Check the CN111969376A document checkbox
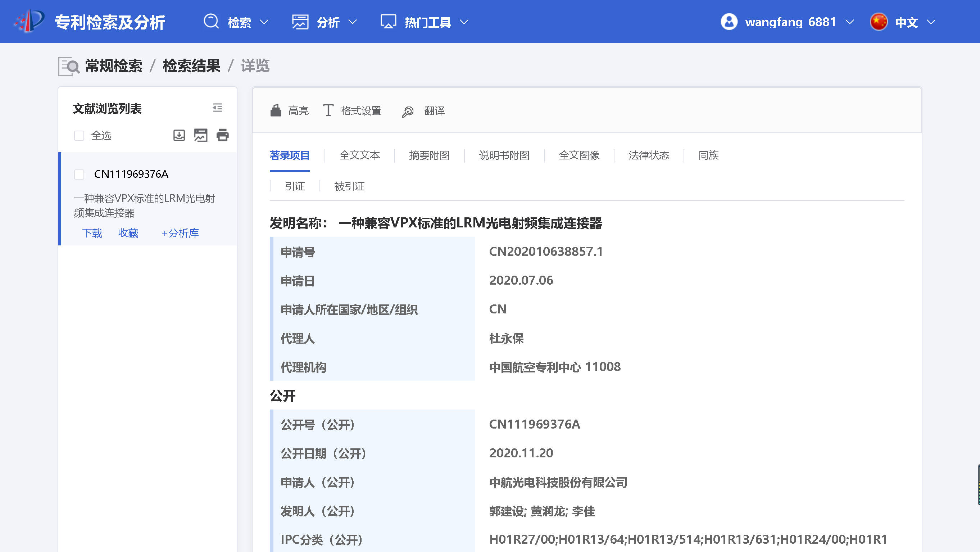 tap(79, 175)
